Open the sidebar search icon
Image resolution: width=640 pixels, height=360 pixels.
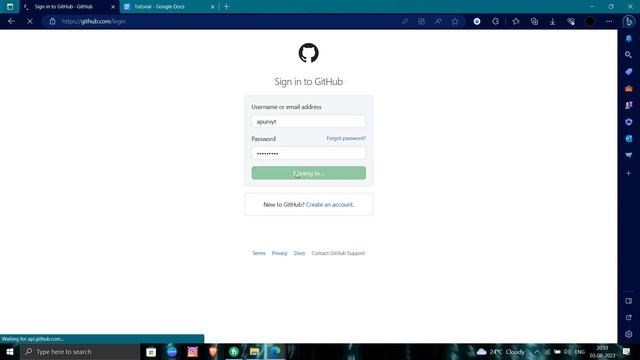pos(629,55)
